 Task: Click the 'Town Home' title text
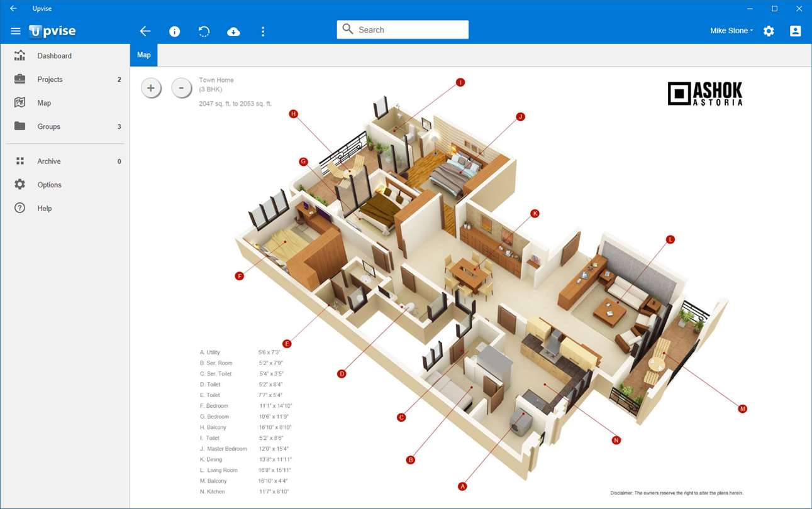(216, 80)
